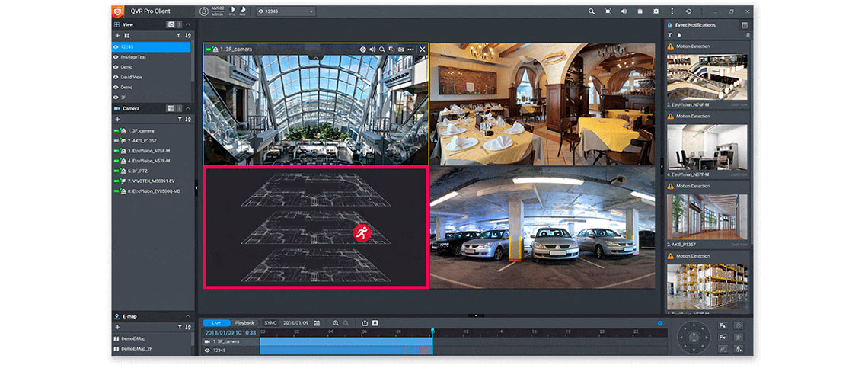Viewport: 868px width, 365px height.
Task: Toggle visibility of PrivilegeTest view
Action: [116, 57]
